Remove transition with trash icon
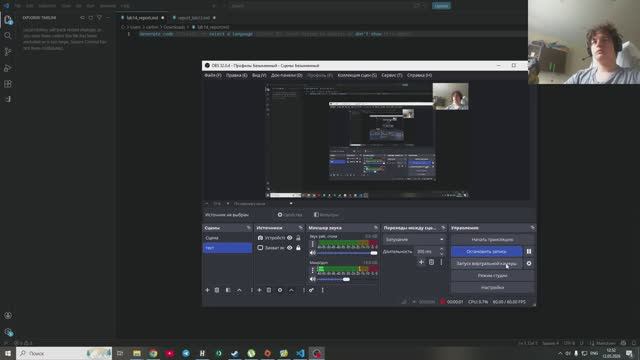The height and width of the screenshot is (360, 640). pos(431,262)
